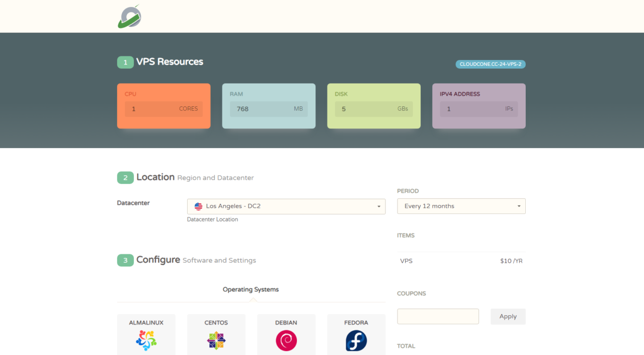Click the VPS item price row
Image resolution: width=644 pixels, height=355 pixels.
pos(461,261)
